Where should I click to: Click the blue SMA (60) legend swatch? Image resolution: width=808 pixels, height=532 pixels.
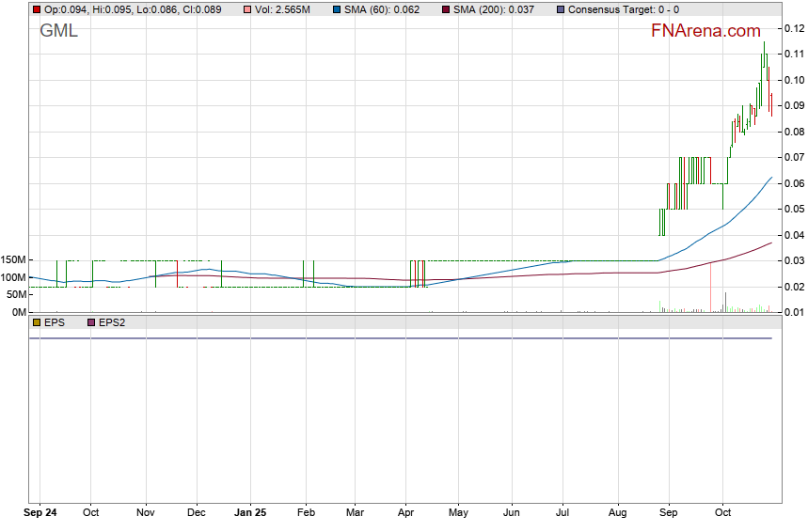point(338,9)
